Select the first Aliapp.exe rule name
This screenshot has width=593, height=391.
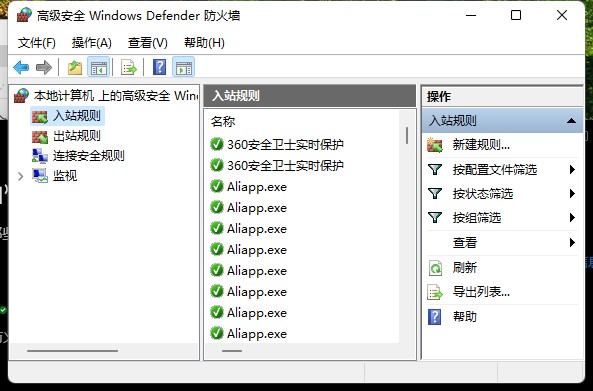[x=257, y=186]
